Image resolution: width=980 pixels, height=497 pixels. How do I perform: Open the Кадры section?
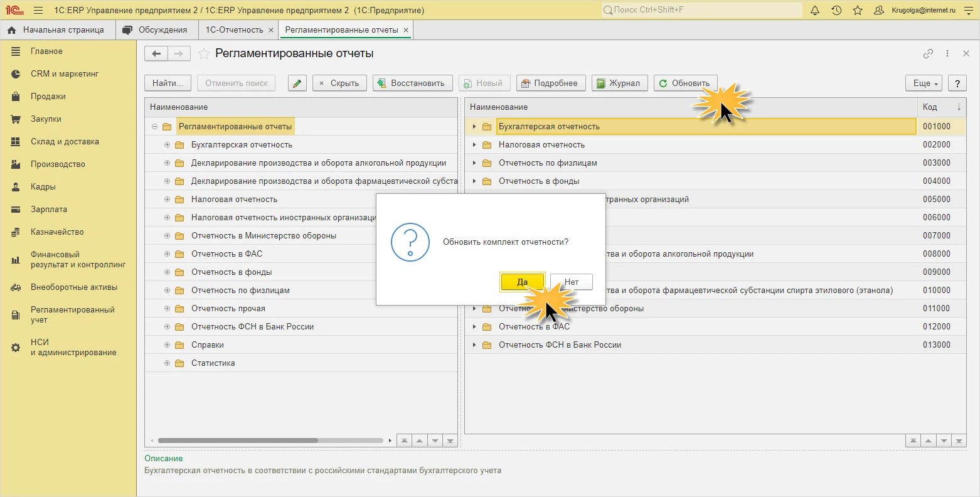[43, 187]
